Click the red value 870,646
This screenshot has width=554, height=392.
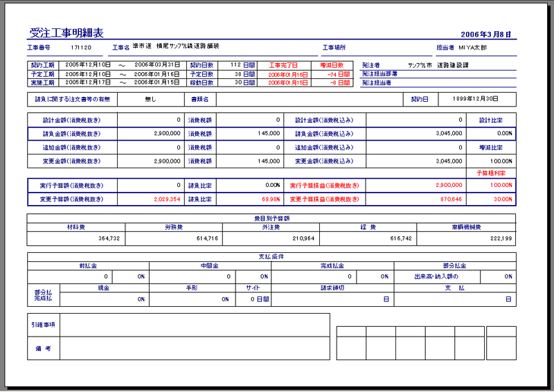452,199
